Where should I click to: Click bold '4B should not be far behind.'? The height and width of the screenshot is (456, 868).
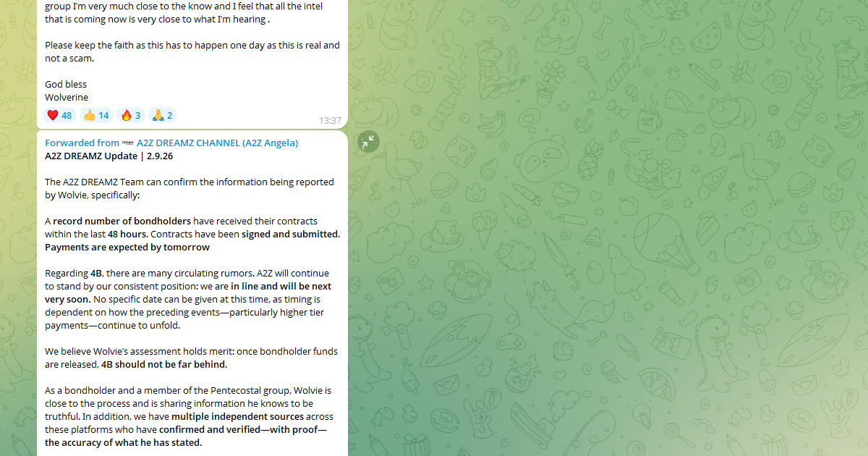[x=164, y=364]
